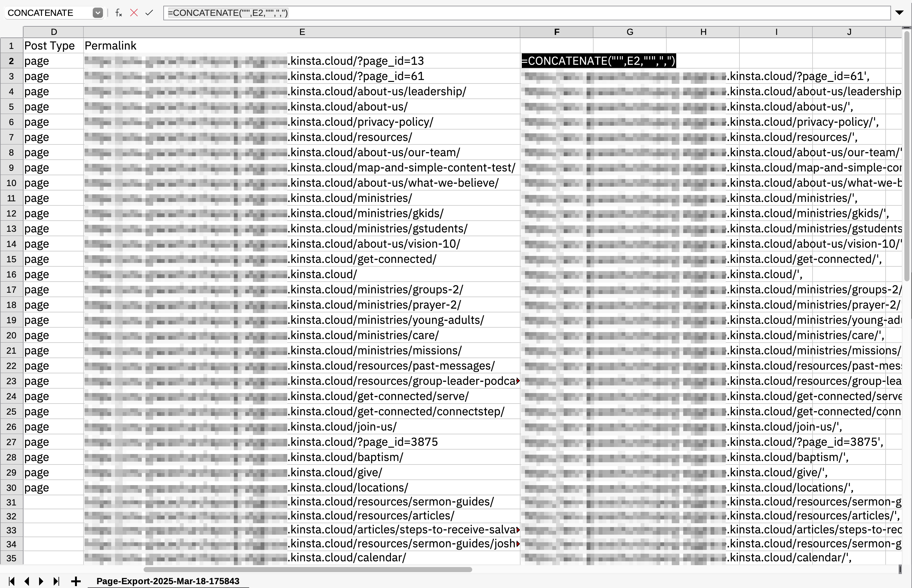The image size is (912, 588).
Task: Select column E header
Action: click(302, 32)
